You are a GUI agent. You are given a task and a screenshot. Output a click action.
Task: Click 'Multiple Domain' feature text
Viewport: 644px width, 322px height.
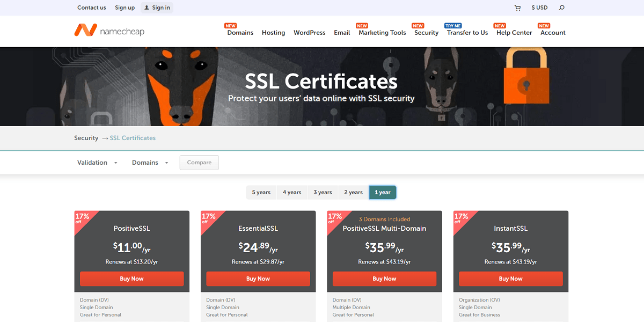352,308
